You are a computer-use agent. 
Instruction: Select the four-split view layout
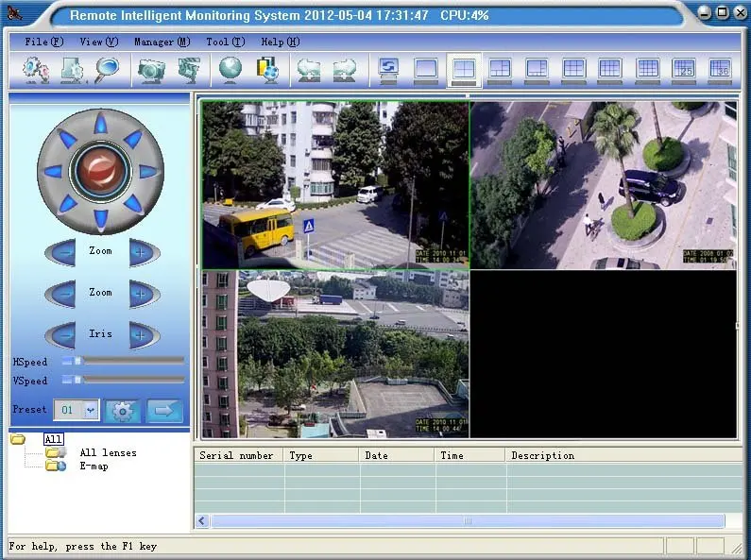(x=464, y=71)
